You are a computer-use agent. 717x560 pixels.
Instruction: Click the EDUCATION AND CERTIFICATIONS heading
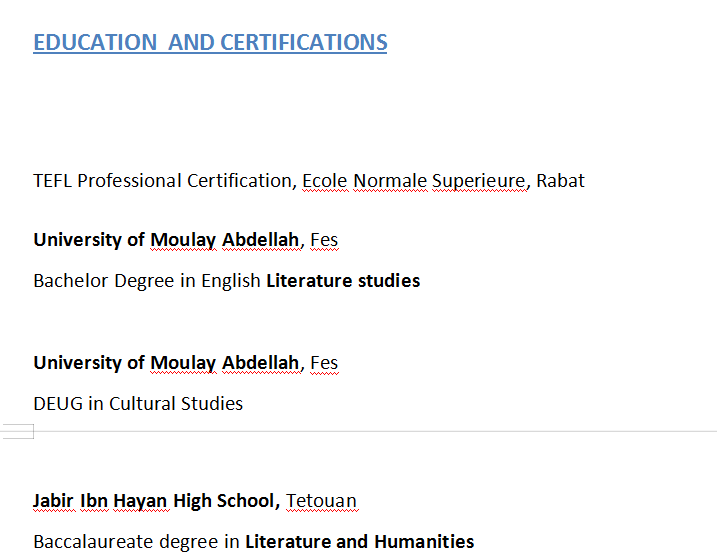pos(210,43)
